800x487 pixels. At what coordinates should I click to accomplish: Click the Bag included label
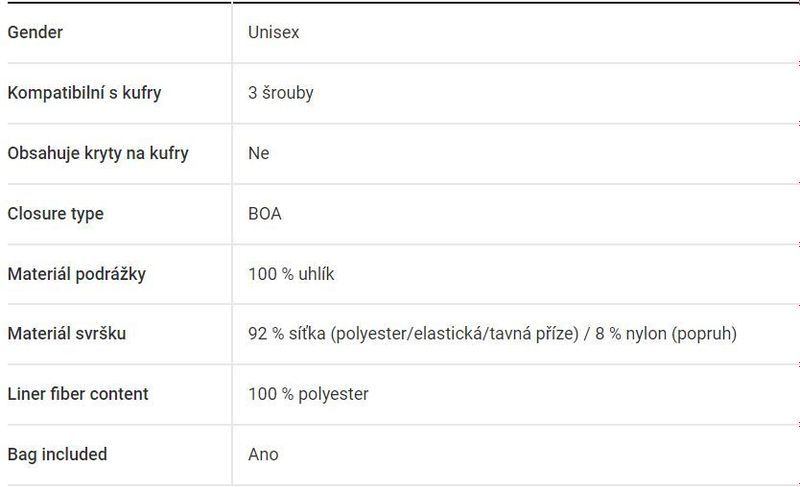click(x=57, y=454)
